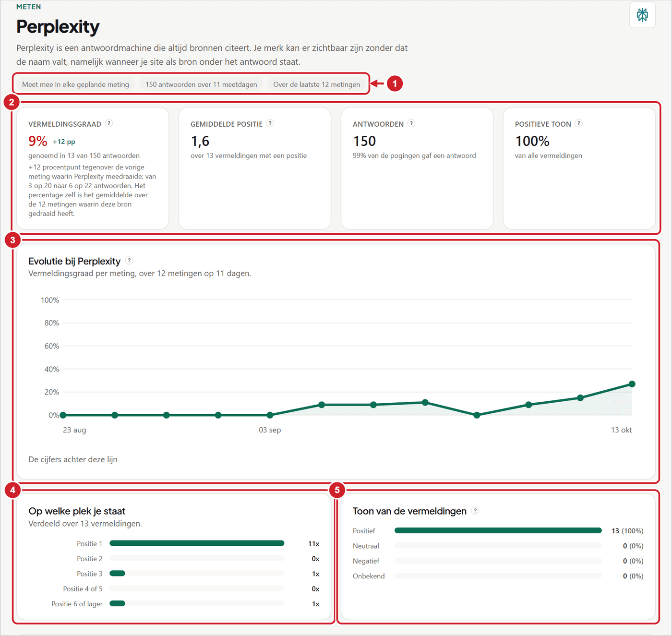
Task: Click 'Verdeeld over 13 vermeldingen.' subtitle
Action: click(85, 524)
